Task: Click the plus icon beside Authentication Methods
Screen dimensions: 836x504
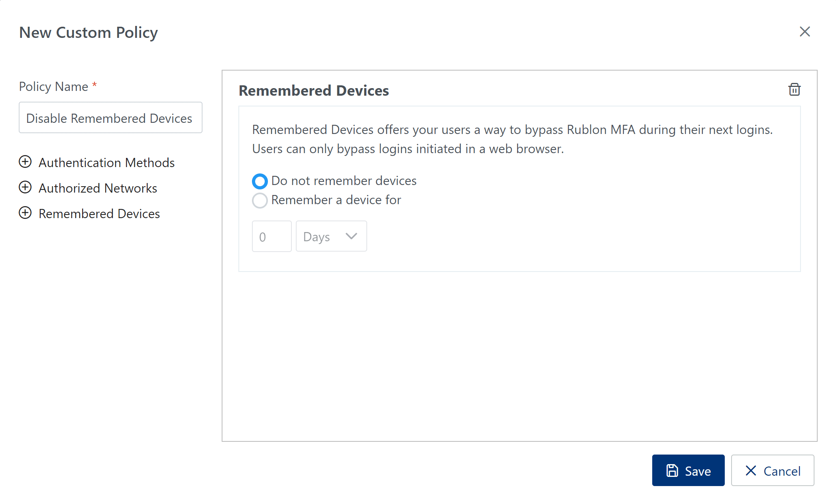Action: pyautogui.click(x=25, y=162)
